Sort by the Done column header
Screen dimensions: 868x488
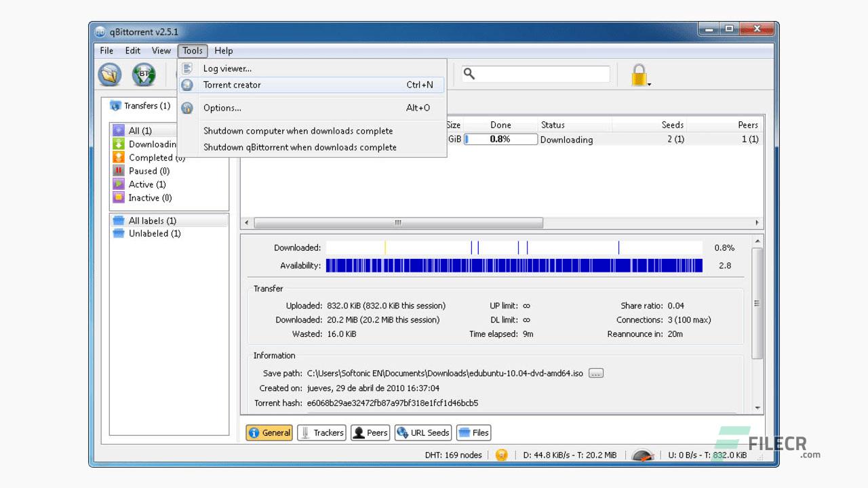(500, 125)
